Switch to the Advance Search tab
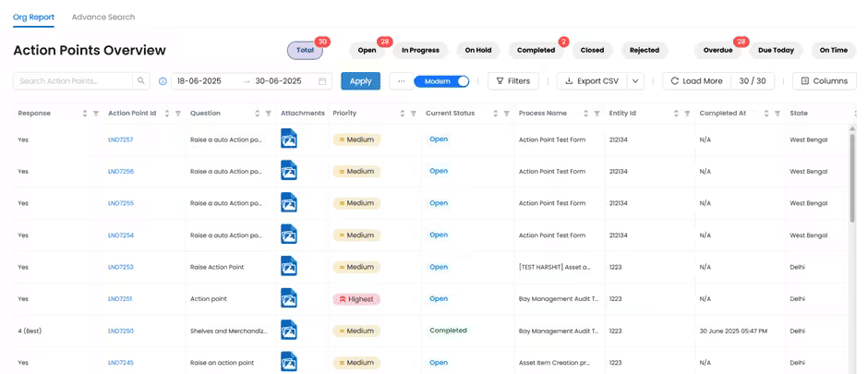The width and height of the screenshot is (868, 374). coord(103,18)
